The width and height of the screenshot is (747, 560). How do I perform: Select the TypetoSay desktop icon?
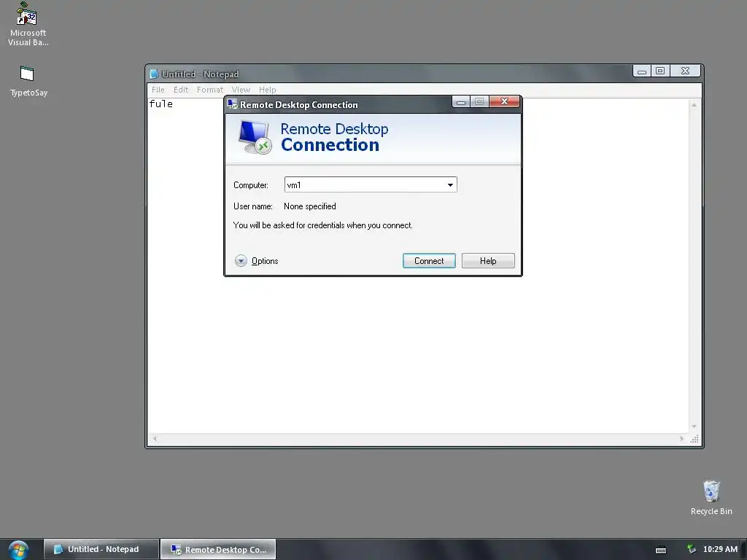click(x=28, y=82)
